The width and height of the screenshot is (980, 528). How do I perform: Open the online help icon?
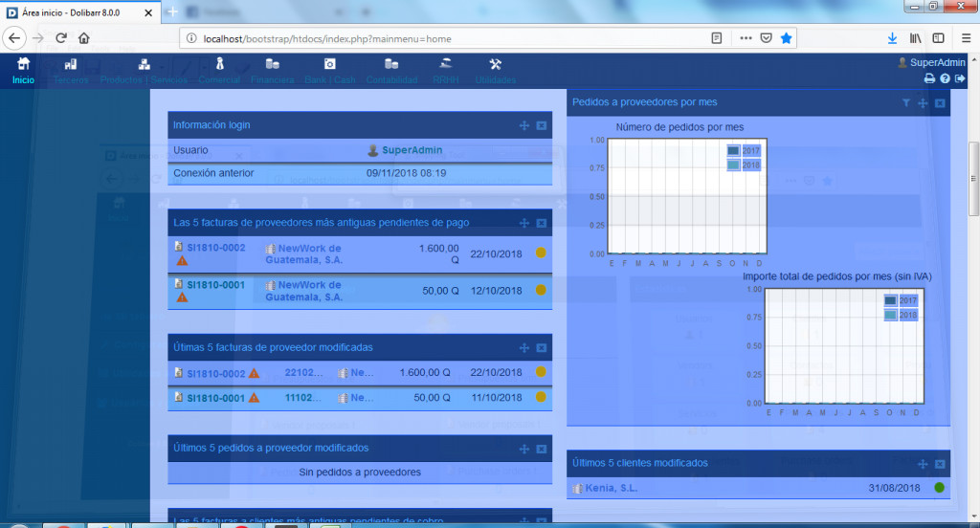pos(945,78)
